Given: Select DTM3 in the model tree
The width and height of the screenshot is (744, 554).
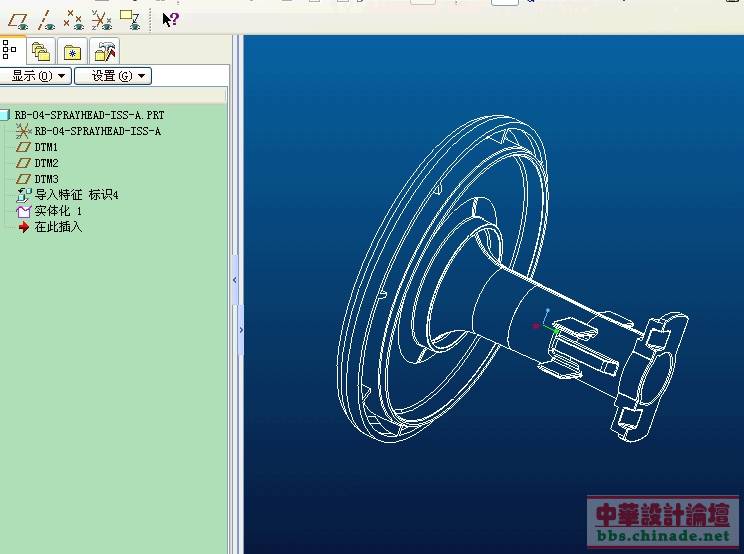Looking at the screenshot, I should [x=46, y=179].
